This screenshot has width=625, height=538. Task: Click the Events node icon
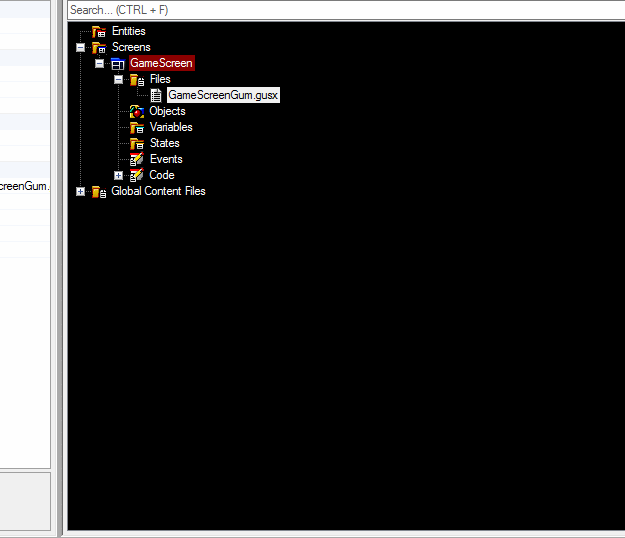point(136,160)
